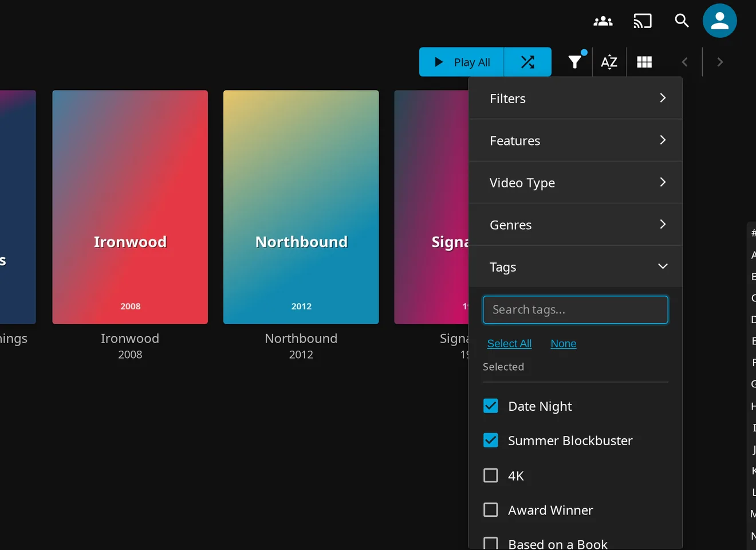Go to the previous page arrow
The image size is (756, 550).
point(684,62)
